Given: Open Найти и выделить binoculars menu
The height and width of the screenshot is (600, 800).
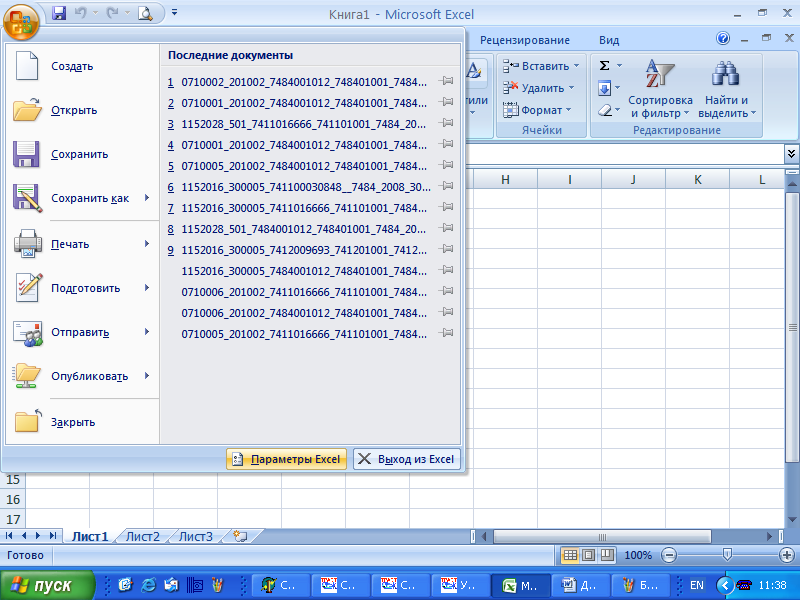Looking at the screenshot, I should (x=727, y=90).
